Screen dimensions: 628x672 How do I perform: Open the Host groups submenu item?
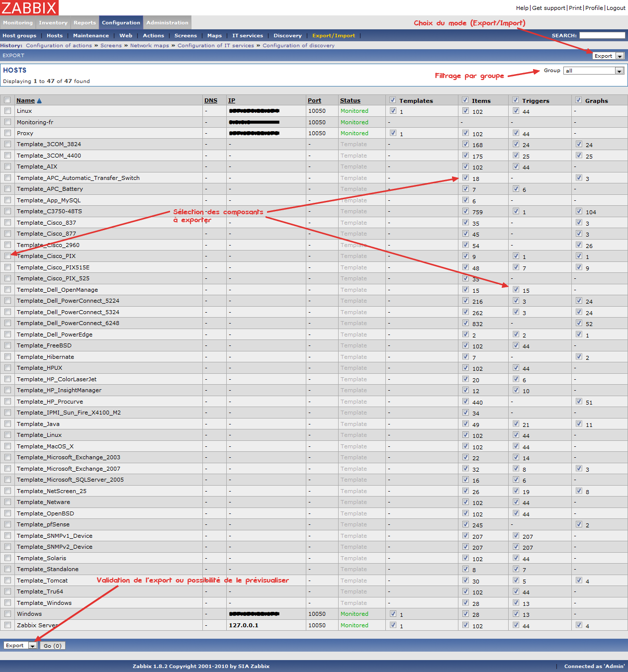point(19,36)
